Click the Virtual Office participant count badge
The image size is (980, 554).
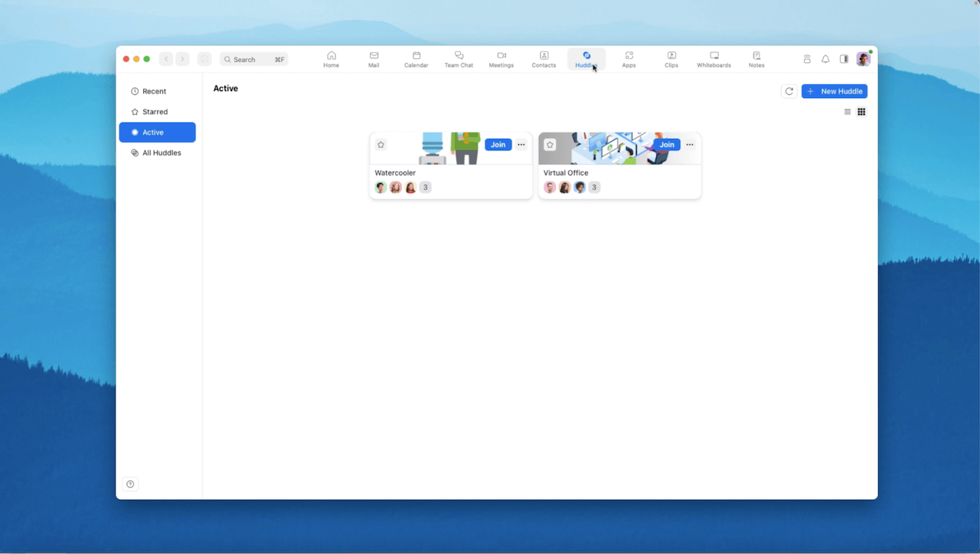tap(594, 187)
